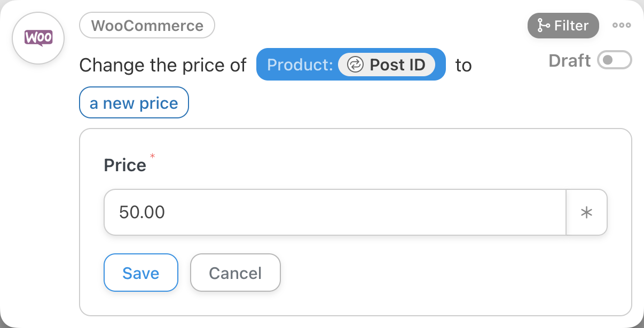Click the branch icon inside Filter
This screenshot has height=328, width=644.
(x=544, y=26)
